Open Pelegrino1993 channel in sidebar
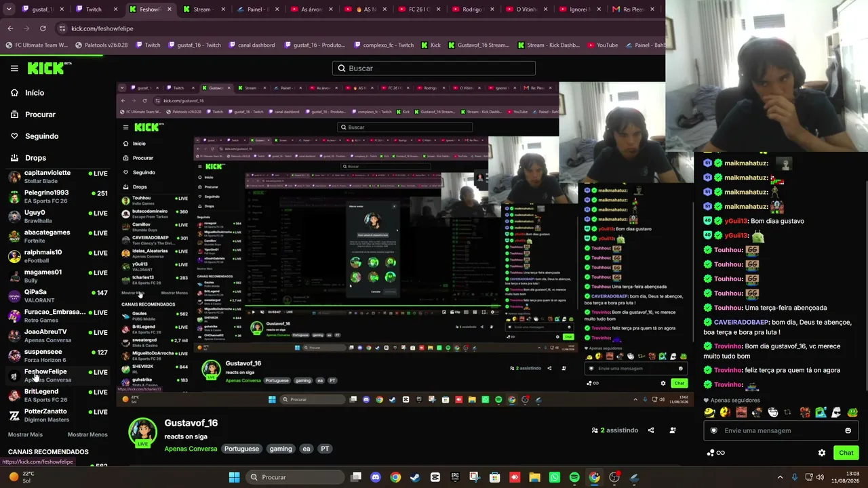 click(x=58, y=197)
